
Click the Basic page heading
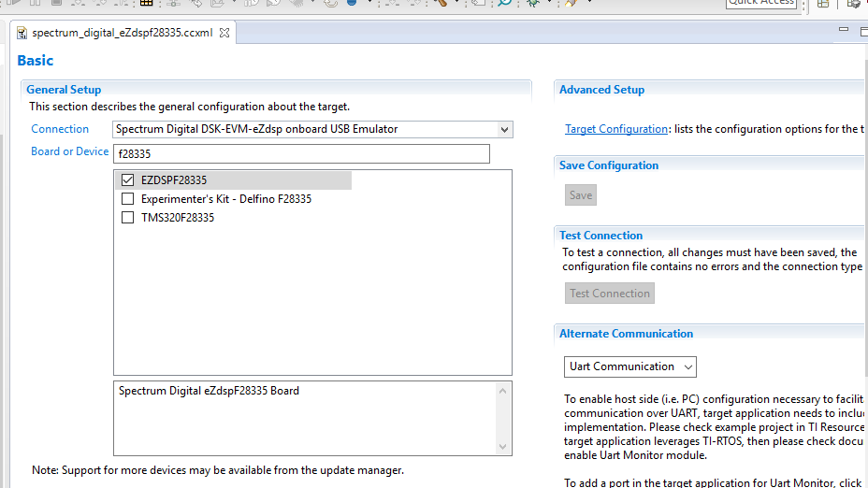[36, 61]
